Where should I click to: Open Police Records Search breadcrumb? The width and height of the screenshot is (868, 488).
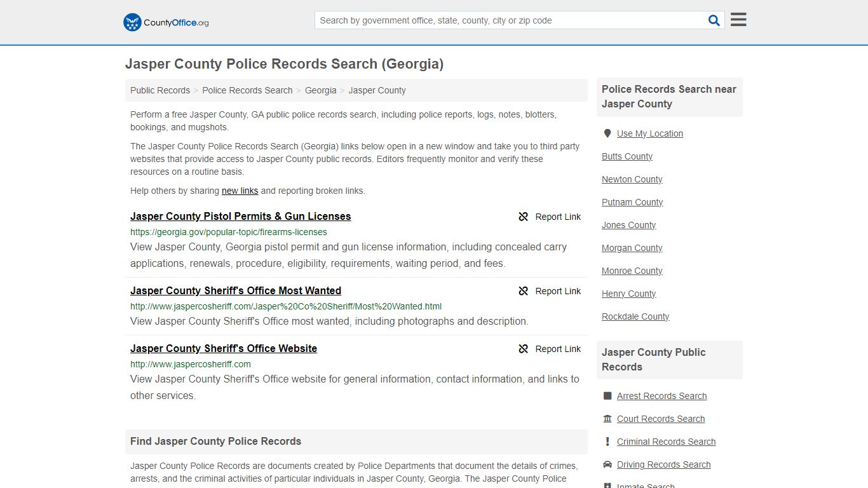247,90
